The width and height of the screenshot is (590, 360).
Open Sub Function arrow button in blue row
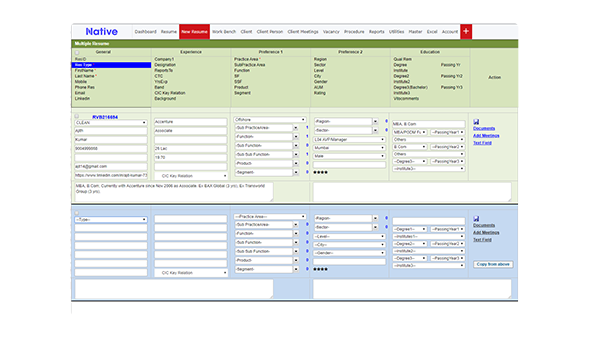[x=296, y=243]
